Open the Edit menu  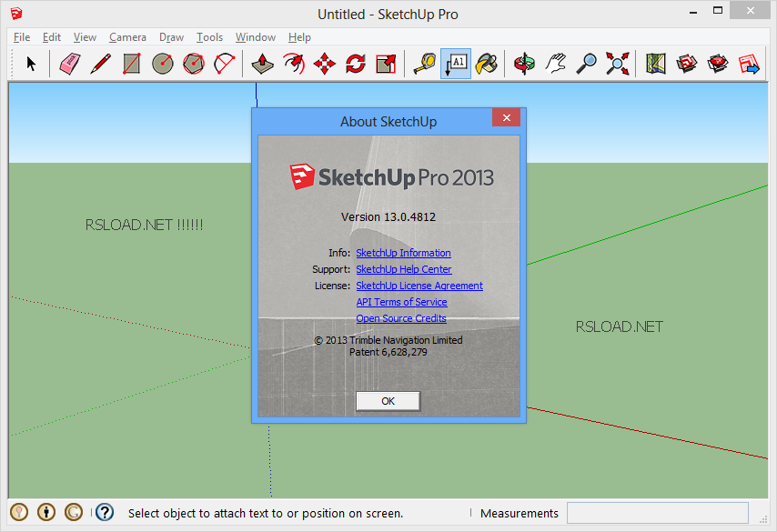click(52, 37)
